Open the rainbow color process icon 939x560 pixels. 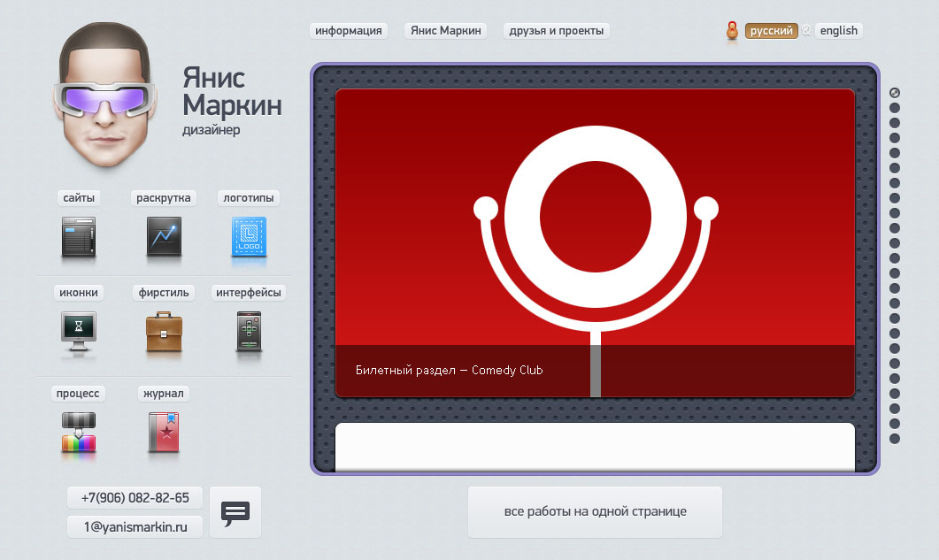79,432
